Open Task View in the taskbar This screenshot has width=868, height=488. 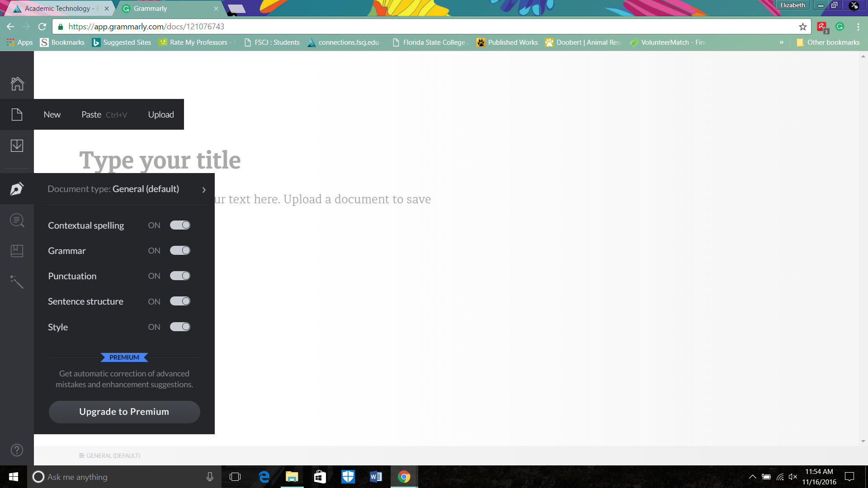pyautogui.click(x=235, y=477)
